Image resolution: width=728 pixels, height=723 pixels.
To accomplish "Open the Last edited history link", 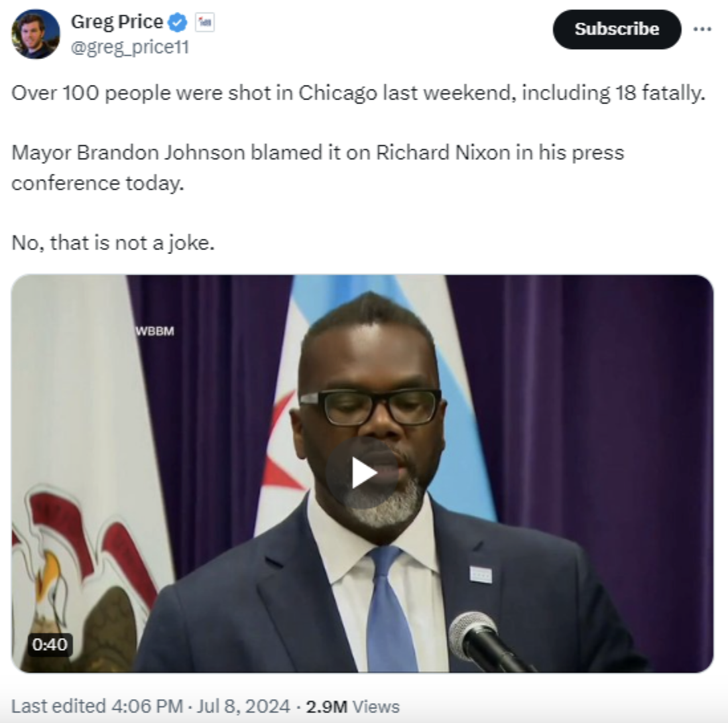I will (x=58, y=706).
